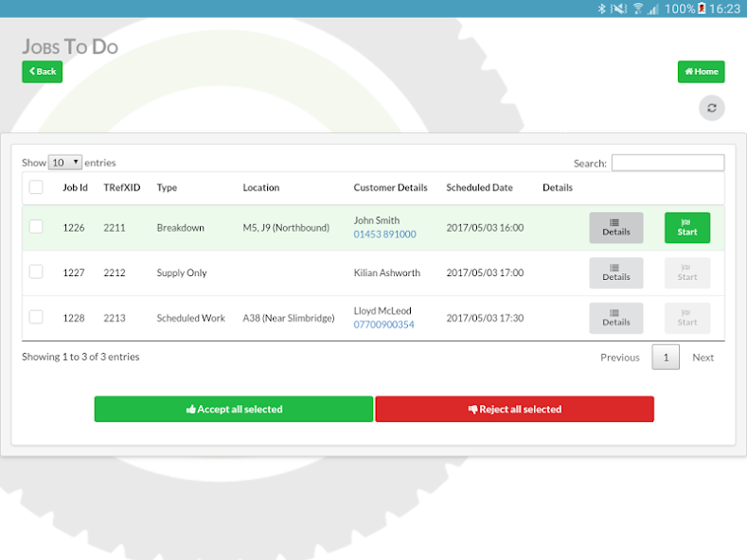Start job 1226 Breakdown
747x560 pixels.
[x=687, y=228]
